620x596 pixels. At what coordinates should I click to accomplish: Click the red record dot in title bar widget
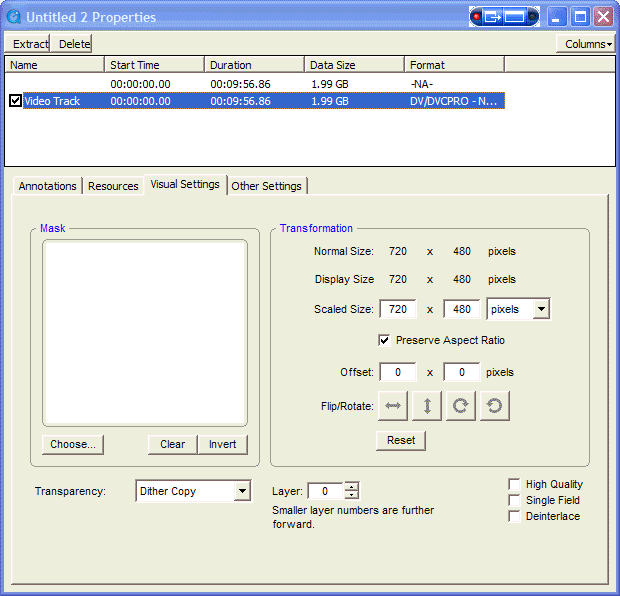[x=479, y=17]
